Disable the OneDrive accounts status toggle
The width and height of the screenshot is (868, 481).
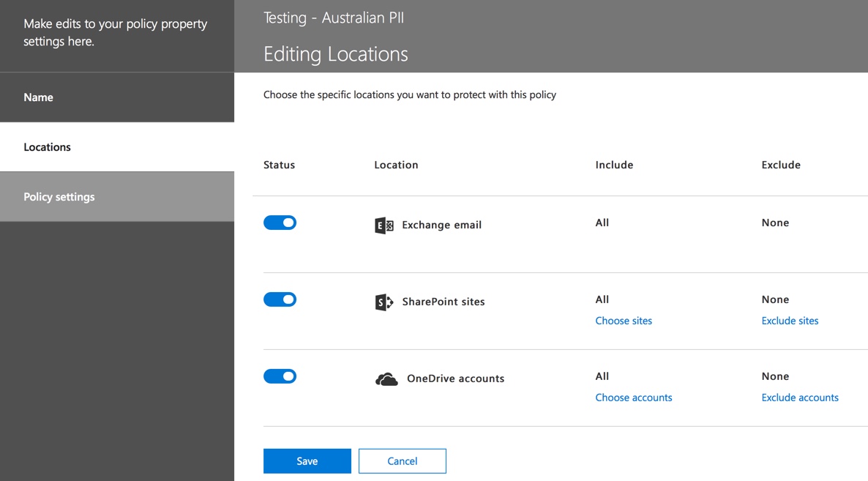[x=280, y=376]
